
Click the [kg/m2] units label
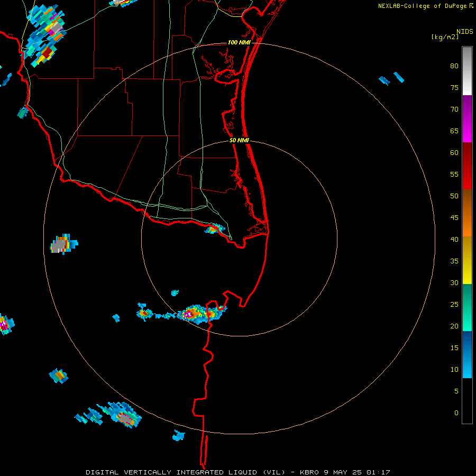(x=445, y=37)
